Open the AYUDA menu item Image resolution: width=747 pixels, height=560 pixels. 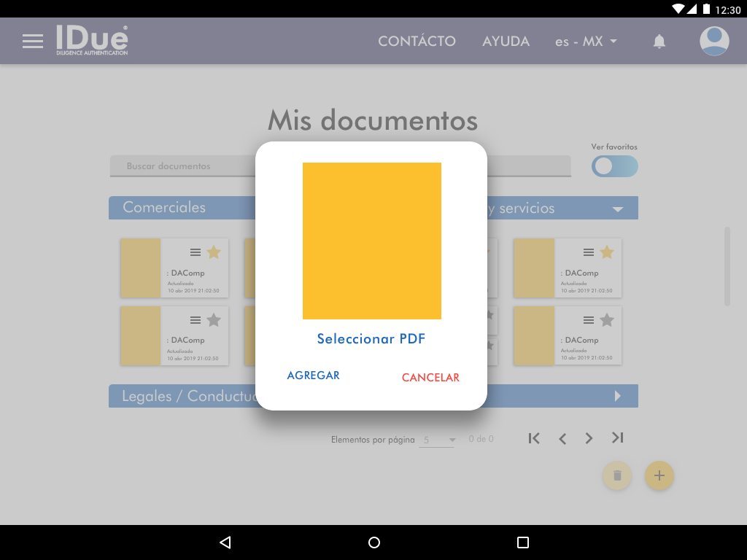coord(506,42)
